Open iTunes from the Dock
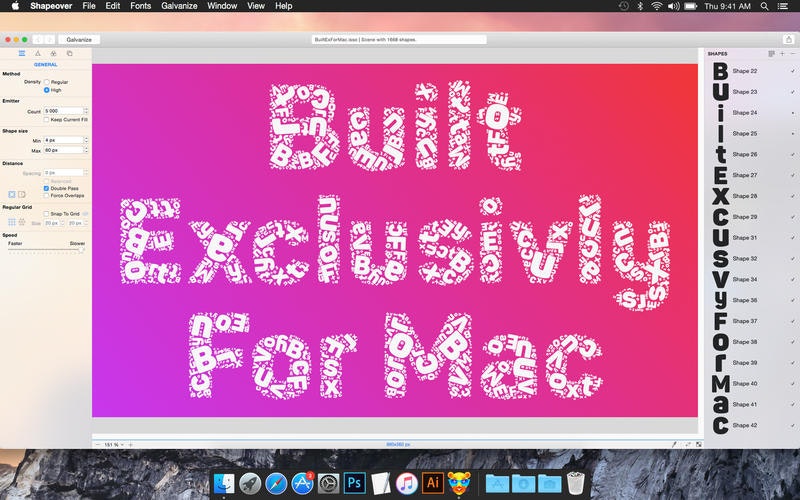 (406, 483)
